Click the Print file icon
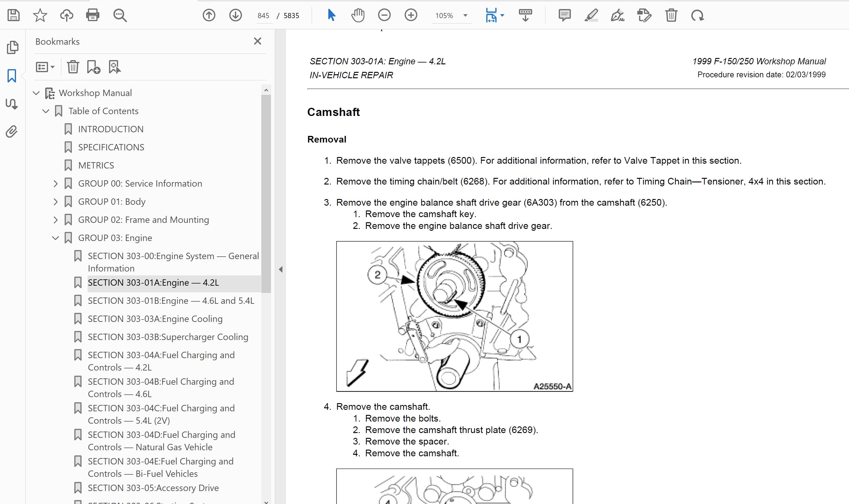 [93, 15]
